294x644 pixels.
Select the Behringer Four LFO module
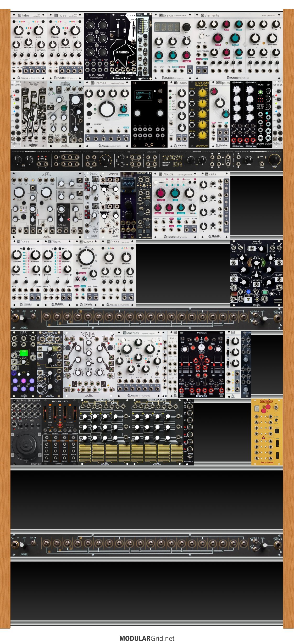click(60, 432)
